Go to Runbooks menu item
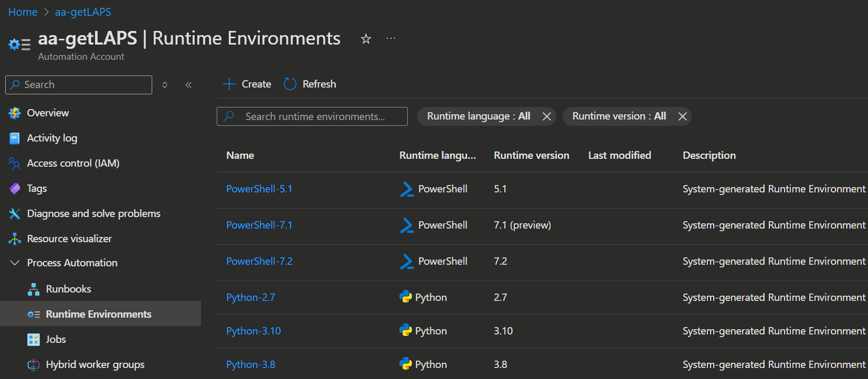868x379 pixels. (x=68, y=289)
